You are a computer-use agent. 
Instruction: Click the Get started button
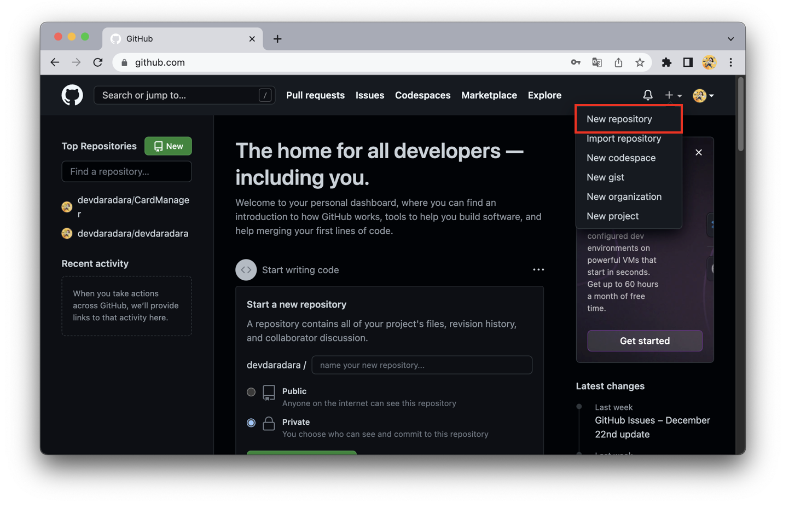coord(645,340)
